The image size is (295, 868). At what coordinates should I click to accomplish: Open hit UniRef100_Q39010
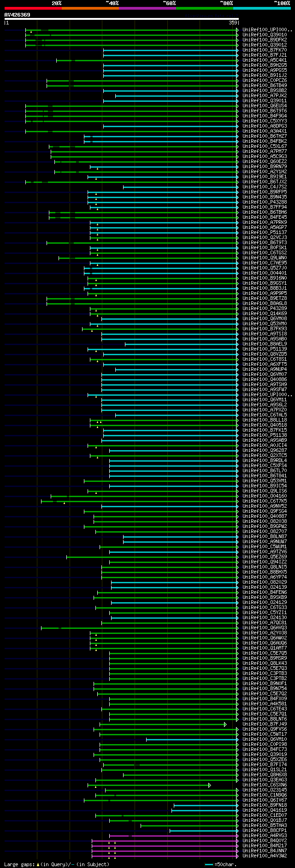(265, 35)
